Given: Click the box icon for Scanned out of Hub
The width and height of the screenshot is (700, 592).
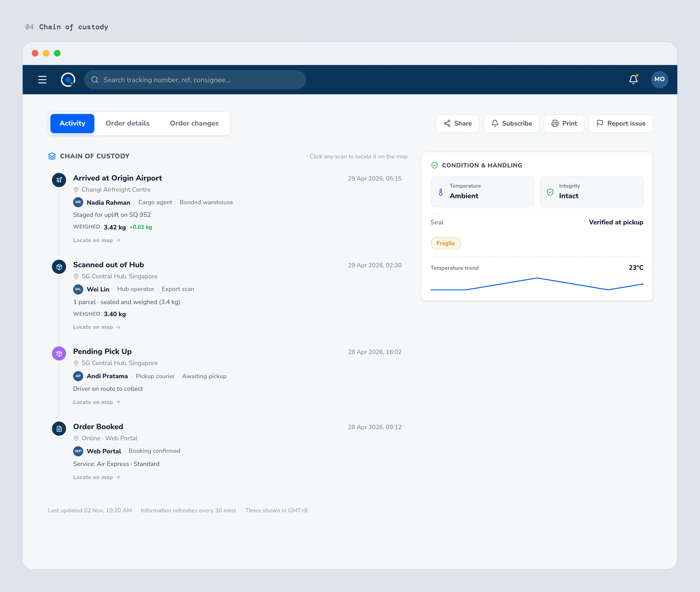Looking at the screenshot, I should [59, 267].
